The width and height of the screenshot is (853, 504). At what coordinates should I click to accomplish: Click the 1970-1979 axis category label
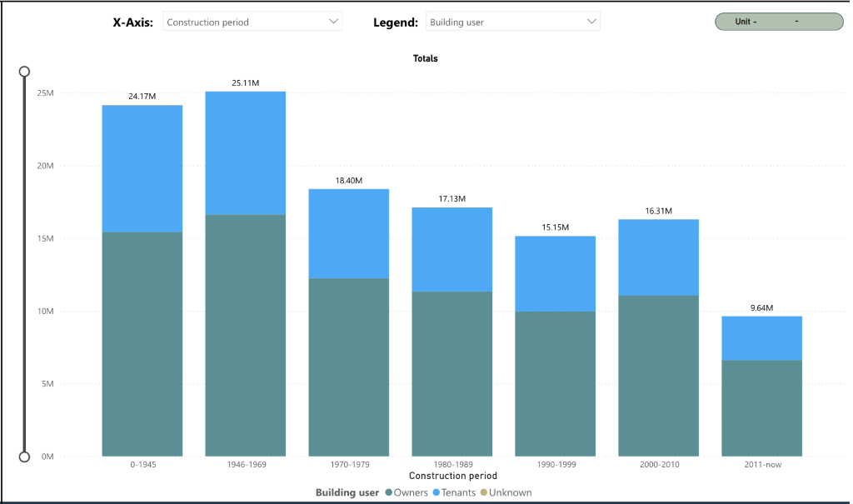(x=348, y=465)
